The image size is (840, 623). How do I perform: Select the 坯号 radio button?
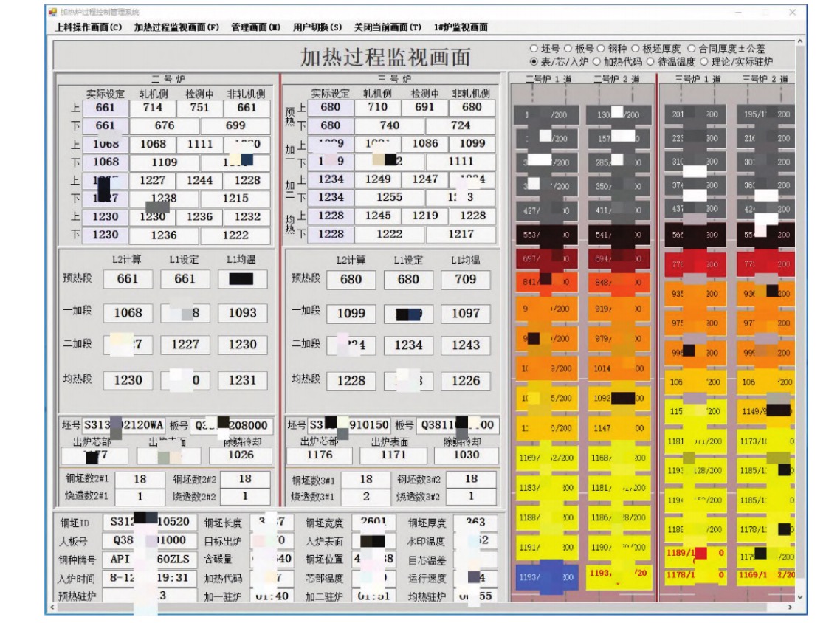point(534,49)
